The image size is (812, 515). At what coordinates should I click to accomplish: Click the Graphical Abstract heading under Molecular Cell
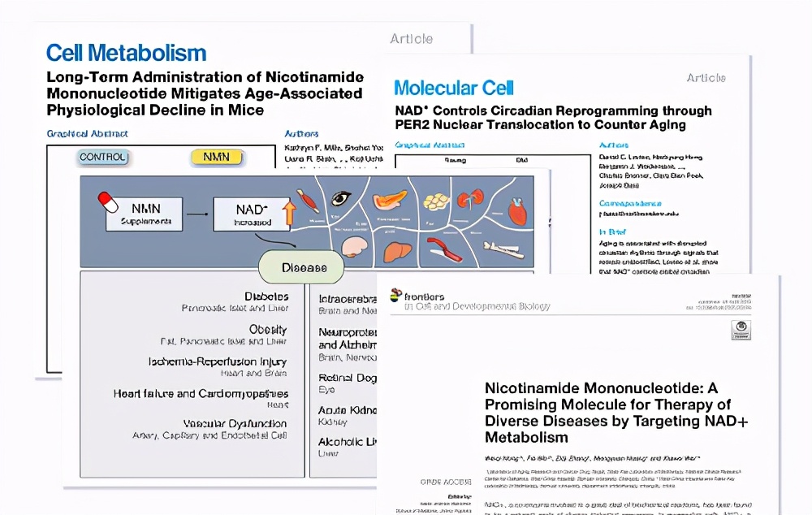tap(430, 145)
